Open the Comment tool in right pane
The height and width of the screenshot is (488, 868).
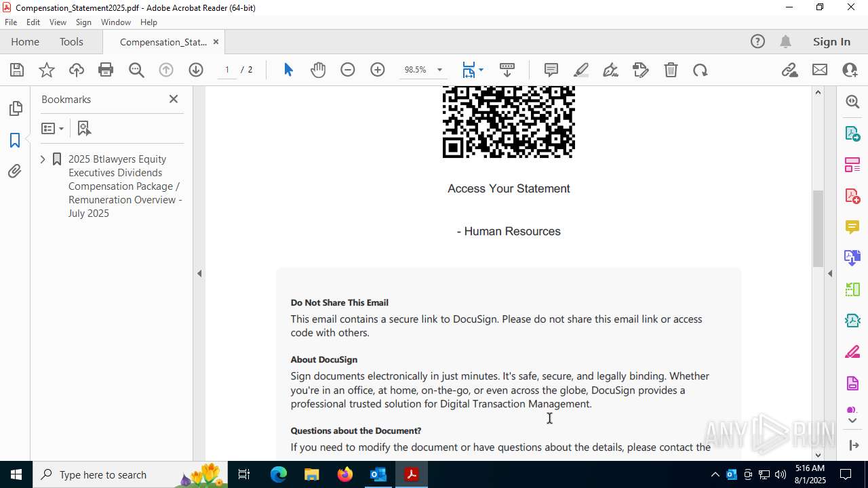[x=852, y=227]
